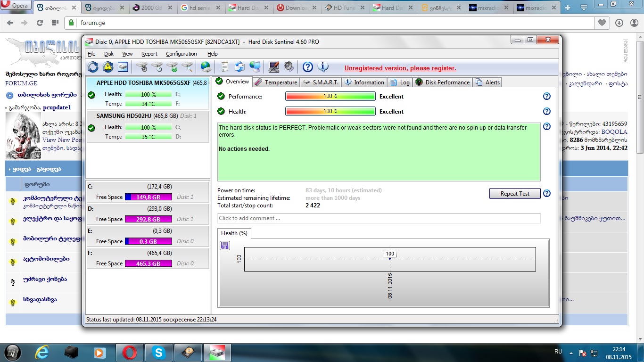
Task: Click the question mark toolbar Help icon
Action: [308, 67]
